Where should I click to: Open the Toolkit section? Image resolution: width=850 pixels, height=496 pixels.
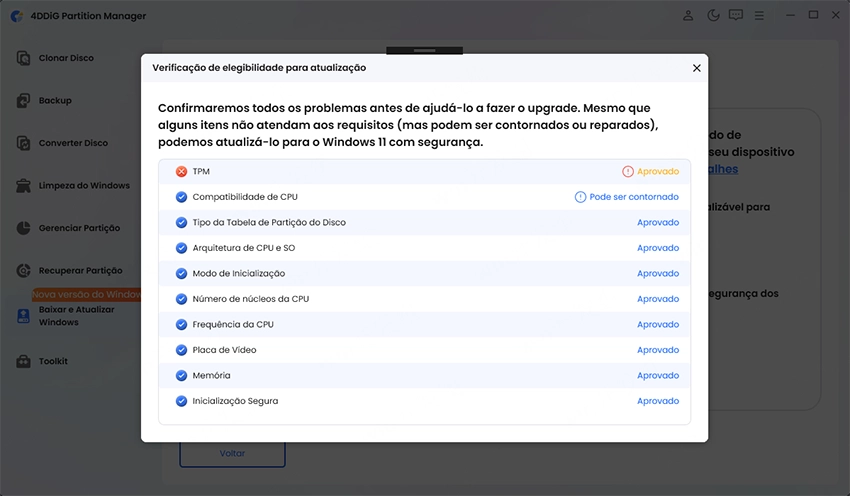[53, 361]
